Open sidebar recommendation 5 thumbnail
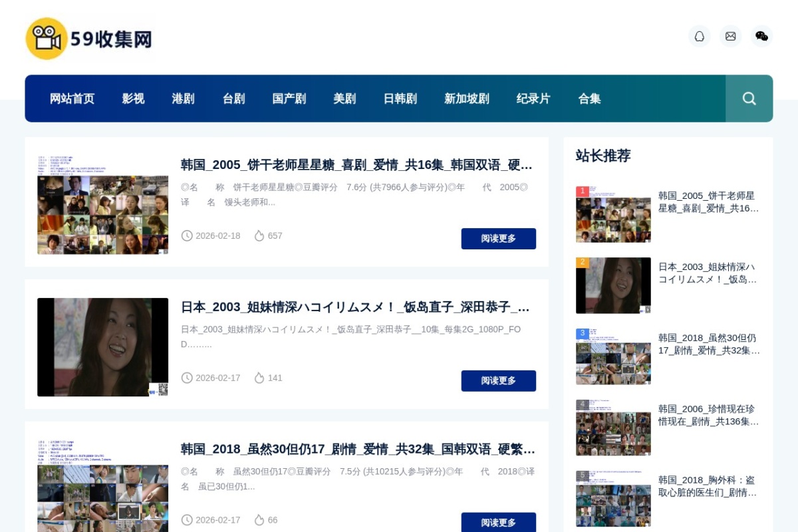 [x=613, y=499]
